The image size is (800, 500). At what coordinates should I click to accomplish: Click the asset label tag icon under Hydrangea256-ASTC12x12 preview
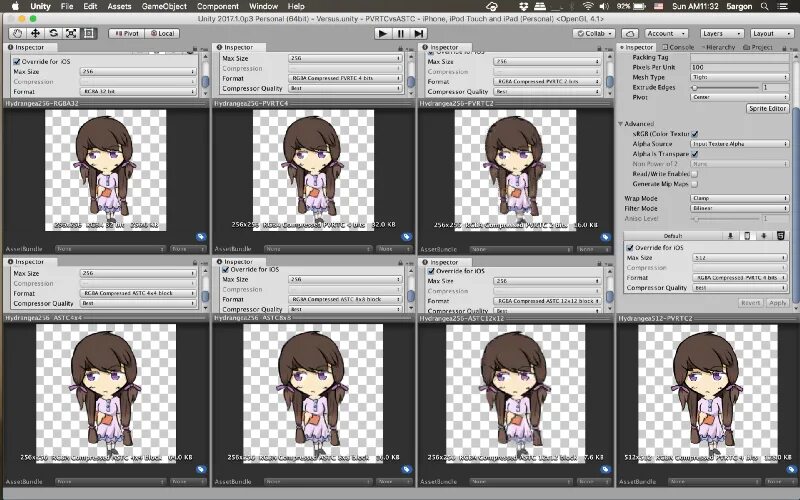coord(606,469)
